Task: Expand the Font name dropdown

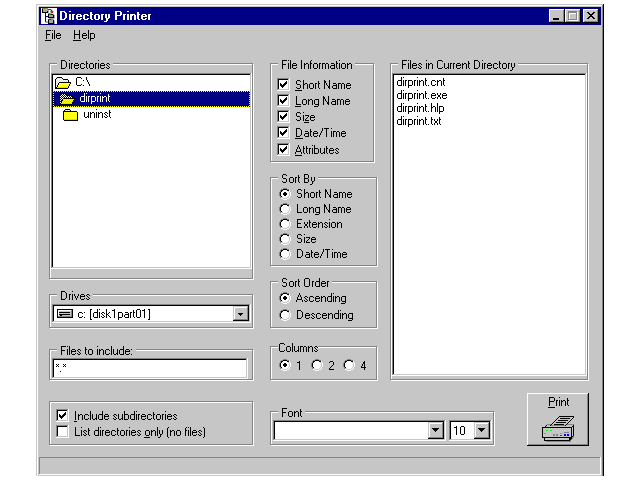Action: click(435, 430)
